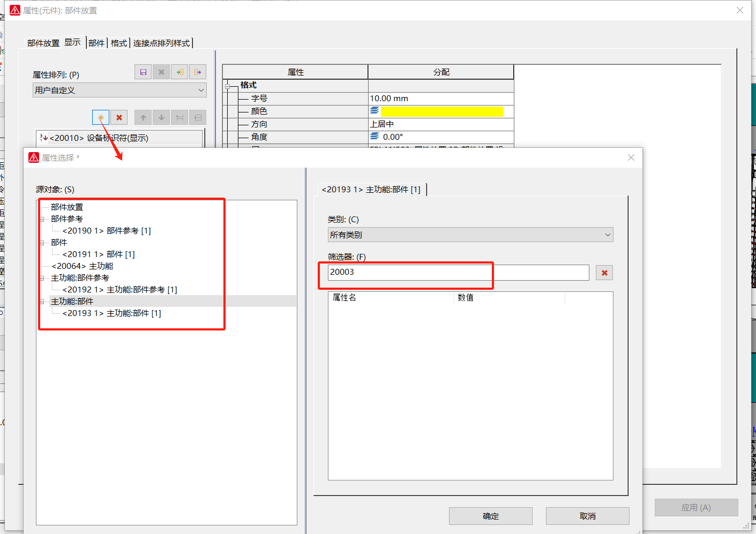756x534 pixels.
Task: Collapse the 部件参考 tree node
Action: click(42, 219)
